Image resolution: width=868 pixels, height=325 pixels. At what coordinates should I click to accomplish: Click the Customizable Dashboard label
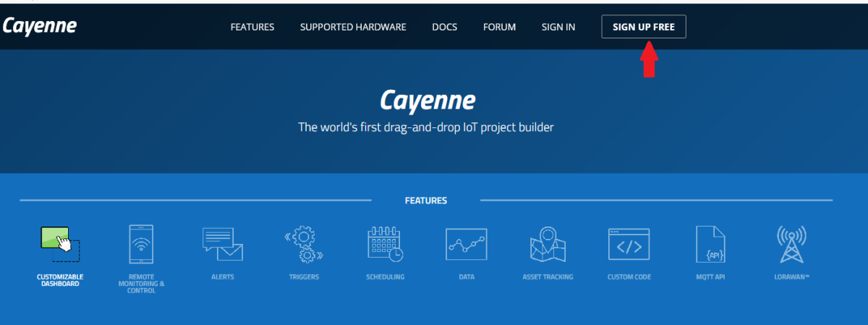pyautogui.click(x=60, y=280)
